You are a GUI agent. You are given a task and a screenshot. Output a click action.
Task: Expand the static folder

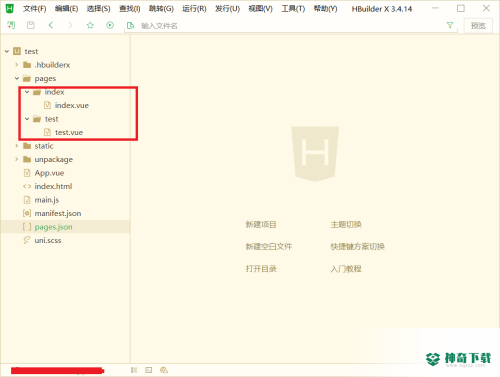point(17,146)
